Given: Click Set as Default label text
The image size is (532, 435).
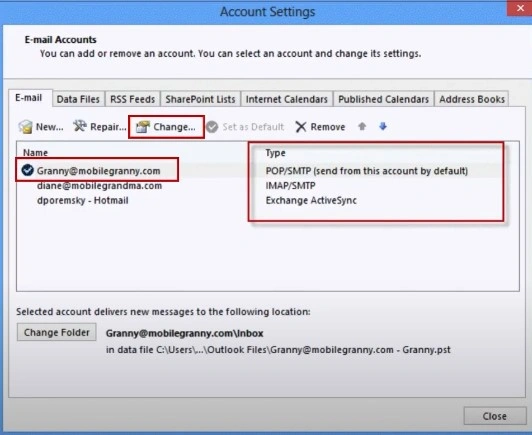Looking at the screenshot, I should 253,127.
